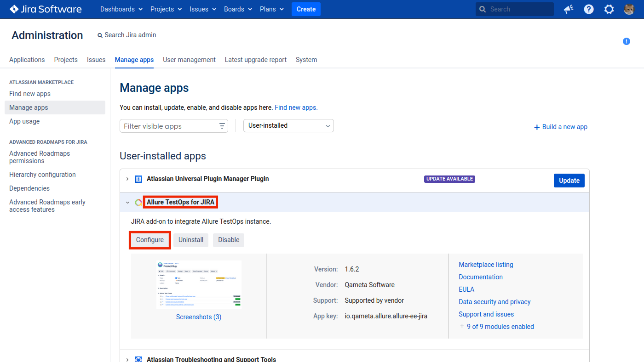This screenshot has width=644, height=362.
Task: Click the app key io.qameta.allure.allure-ee-jira
Action: coord(386,316)
